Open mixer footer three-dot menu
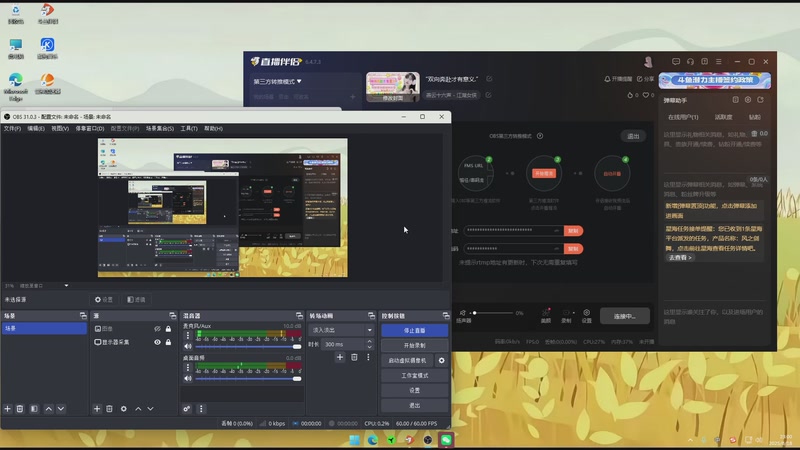The image size is (800, 450). (201, 409)
